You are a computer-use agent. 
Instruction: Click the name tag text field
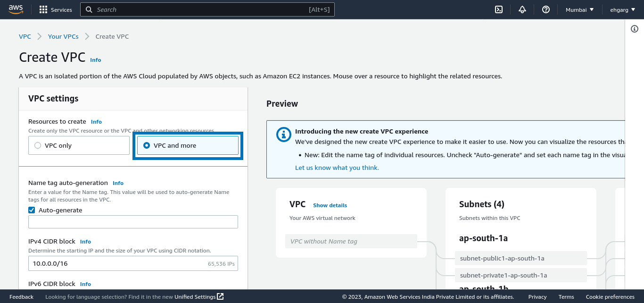point(133,222)
